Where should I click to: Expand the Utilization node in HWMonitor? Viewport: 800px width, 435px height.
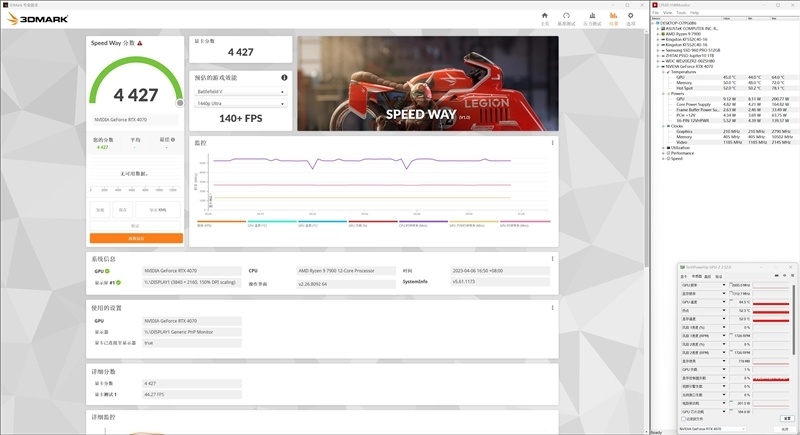tap(663, 148)
